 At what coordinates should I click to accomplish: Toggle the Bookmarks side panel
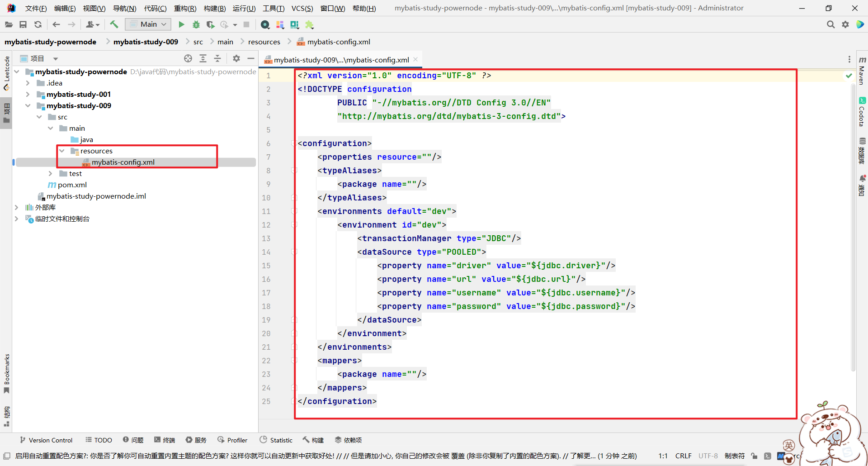pos(6,374)
